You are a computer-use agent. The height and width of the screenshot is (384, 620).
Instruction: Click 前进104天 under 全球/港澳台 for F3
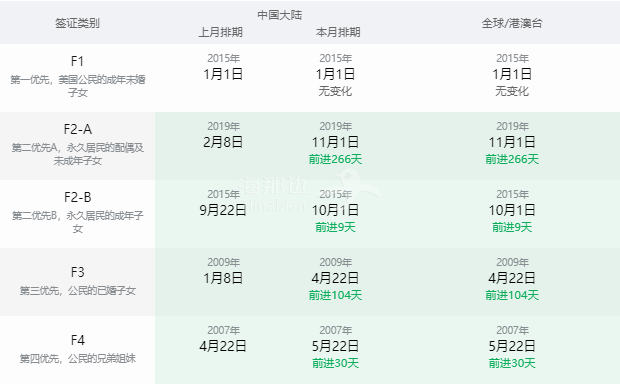click(512, 295)
